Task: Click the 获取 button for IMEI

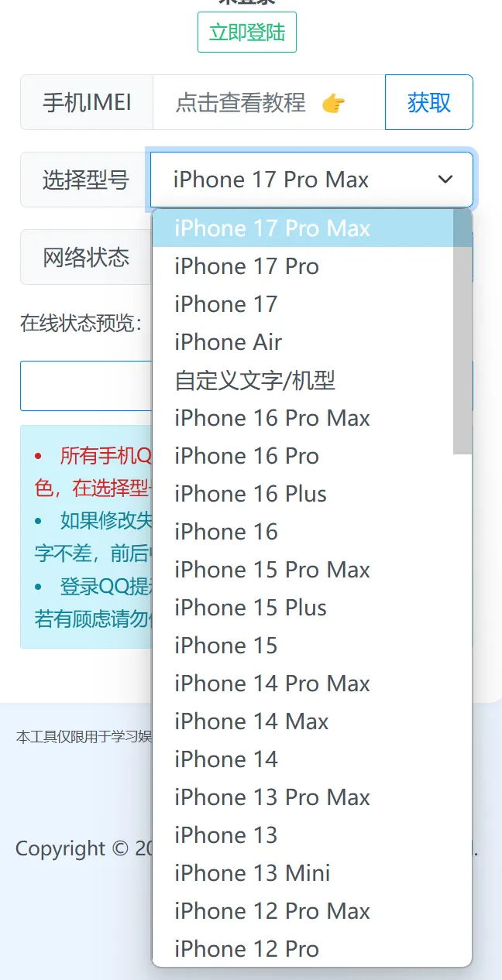Action: coord(429,102)
